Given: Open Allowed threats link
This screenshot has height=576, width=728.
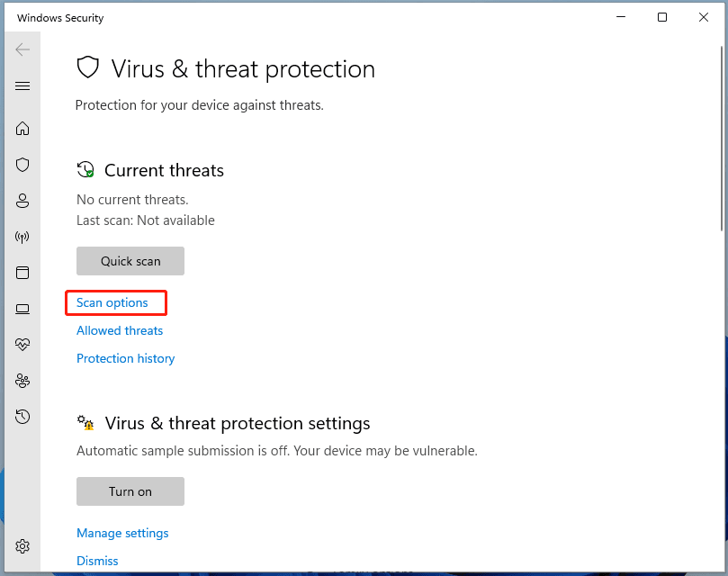Looking at the screenshot, I should 120,330.
